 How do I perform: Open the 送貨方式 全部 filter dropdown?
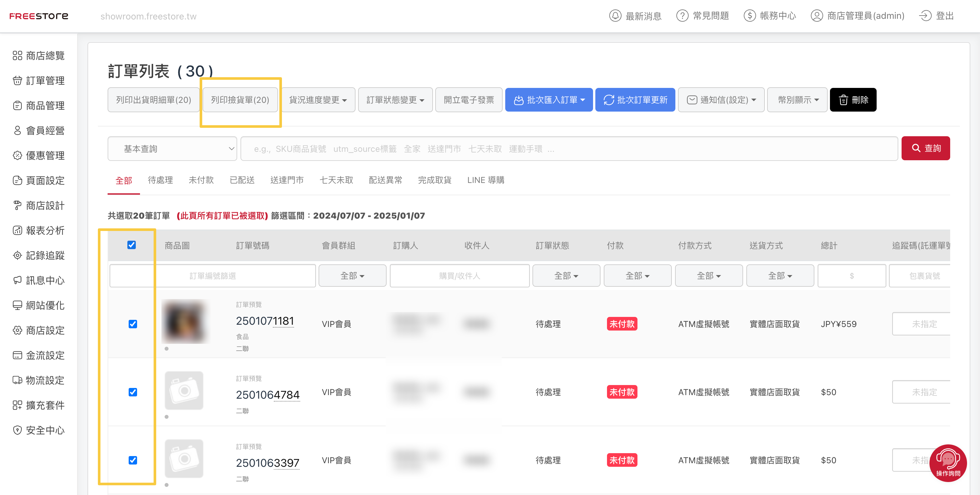point(780,276)
